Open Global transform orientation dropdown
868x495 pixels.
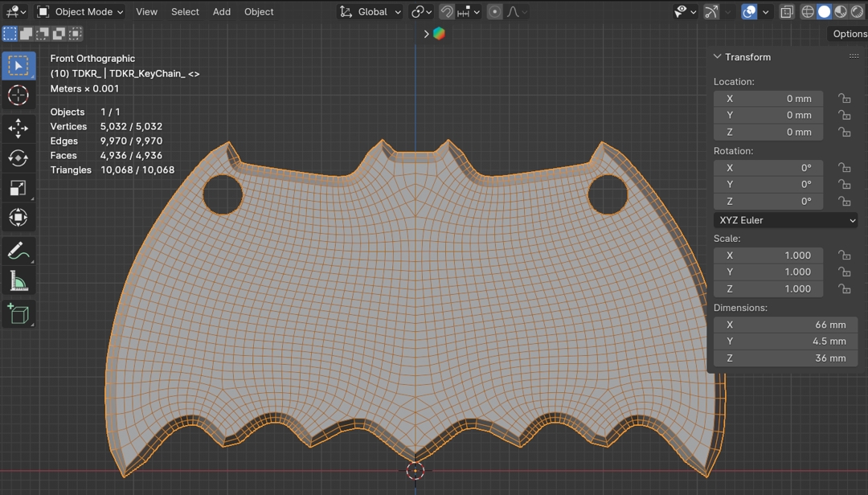(371, 12)
